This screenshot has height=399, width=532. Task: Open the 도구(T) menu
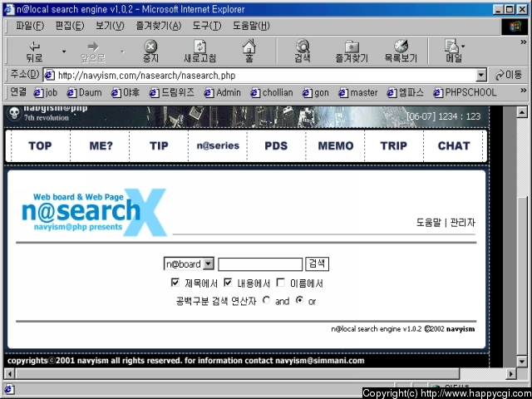tap(207, 26)
